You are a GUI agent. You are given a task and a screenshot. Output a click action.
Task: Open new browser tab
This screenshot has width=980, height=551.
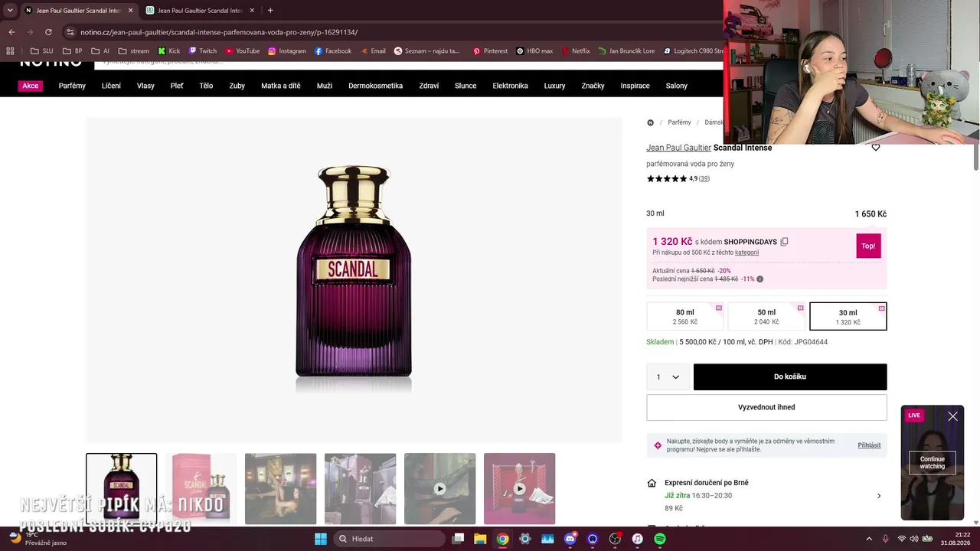point(270,10)
